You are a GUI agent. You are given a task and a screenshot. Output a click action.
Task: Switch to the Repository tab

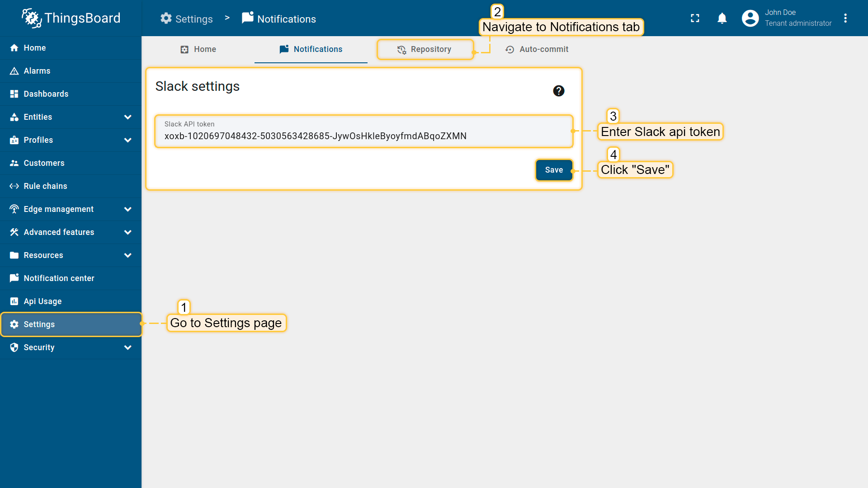point(425,49)
